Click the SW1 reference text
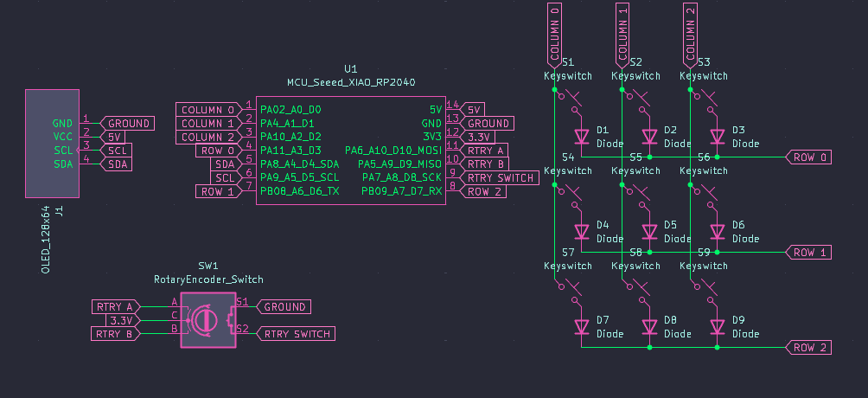The width and height of the screenshot is (868, 398). tap(208, 266)
